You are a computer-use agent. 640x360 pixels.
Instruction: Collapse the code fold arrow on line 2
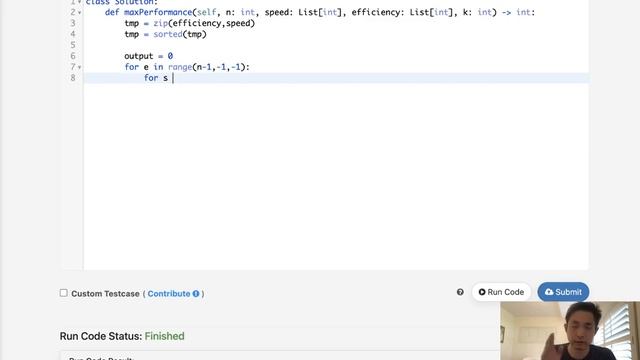point(80,13)
